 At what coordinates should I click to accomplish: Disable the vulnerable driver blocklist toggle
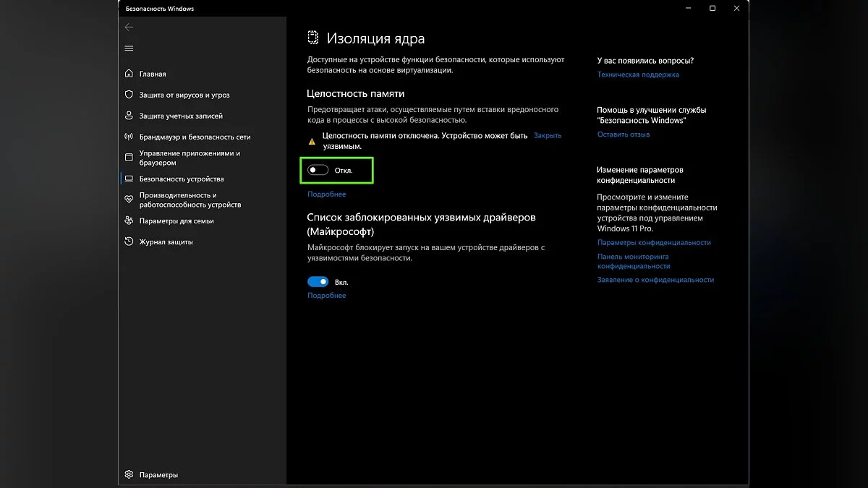(x=318, y=282)
